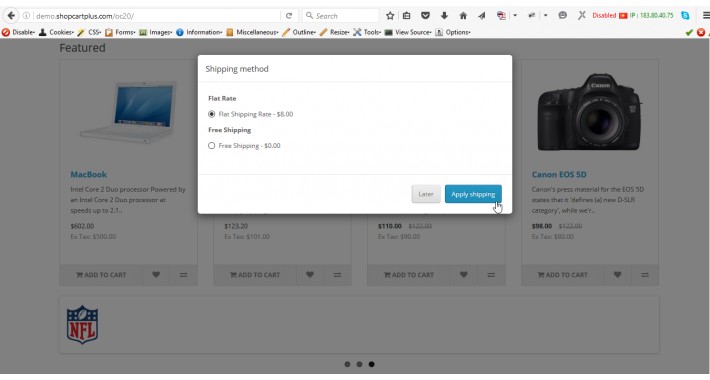
Task: Expand the Miscellaneous dropdown menu
Action: [x=252, y=32]
